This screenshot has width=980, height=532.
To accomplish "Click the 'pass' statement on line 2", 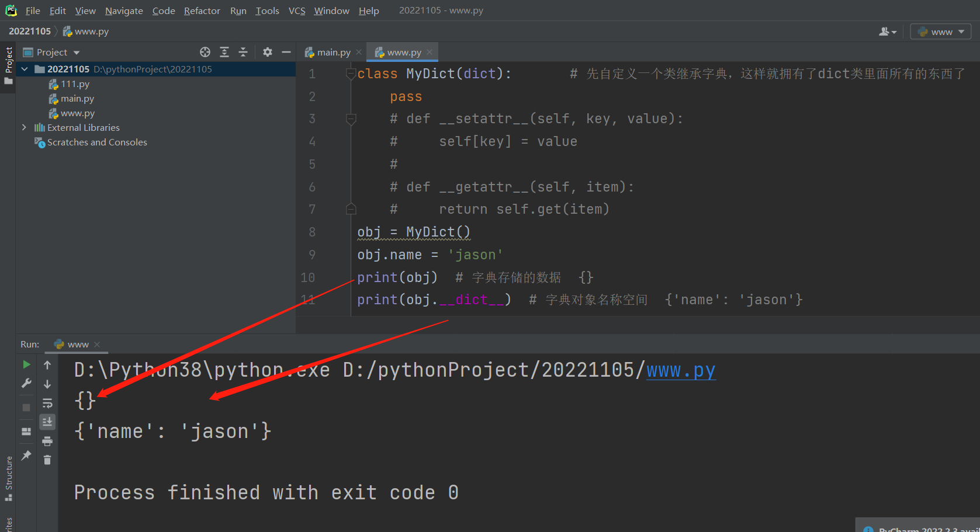I will coord(406,97).
